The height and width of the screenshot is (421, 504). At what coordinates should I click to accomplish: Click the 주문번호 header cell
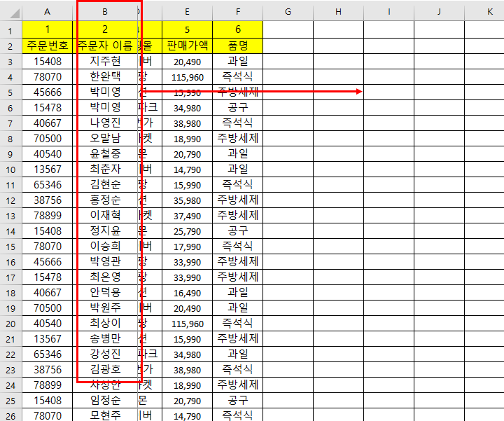pos(48,46)
